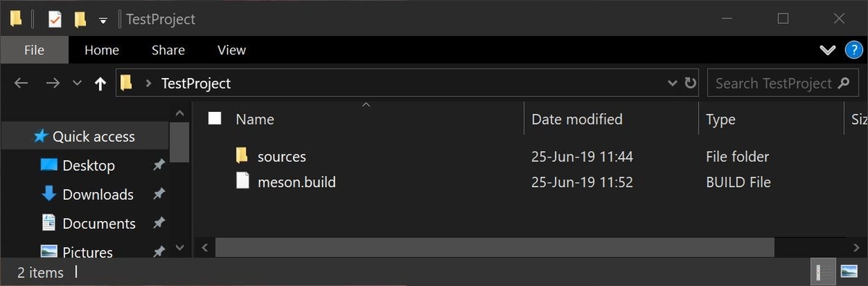Screen dimensions: 868x286
Task: Click the search magnifier icon
Action: tap(843, 83)
